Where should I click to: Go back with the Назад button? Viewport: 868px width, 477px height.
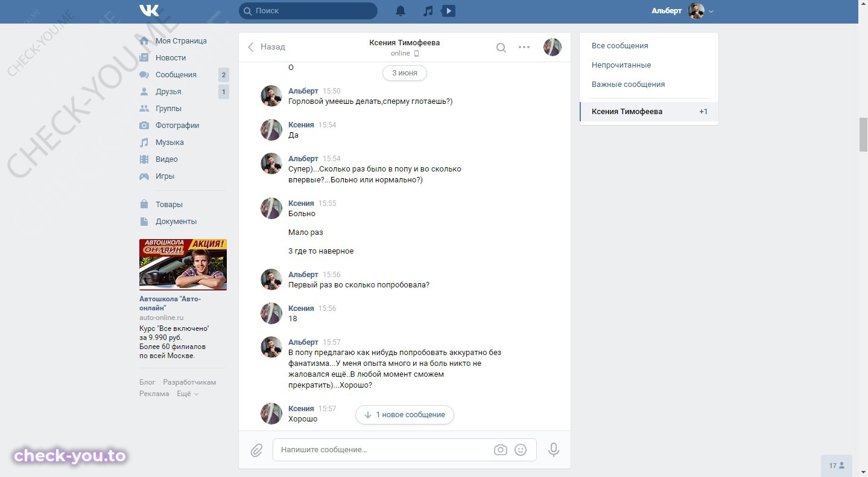[x=266, y=46]
